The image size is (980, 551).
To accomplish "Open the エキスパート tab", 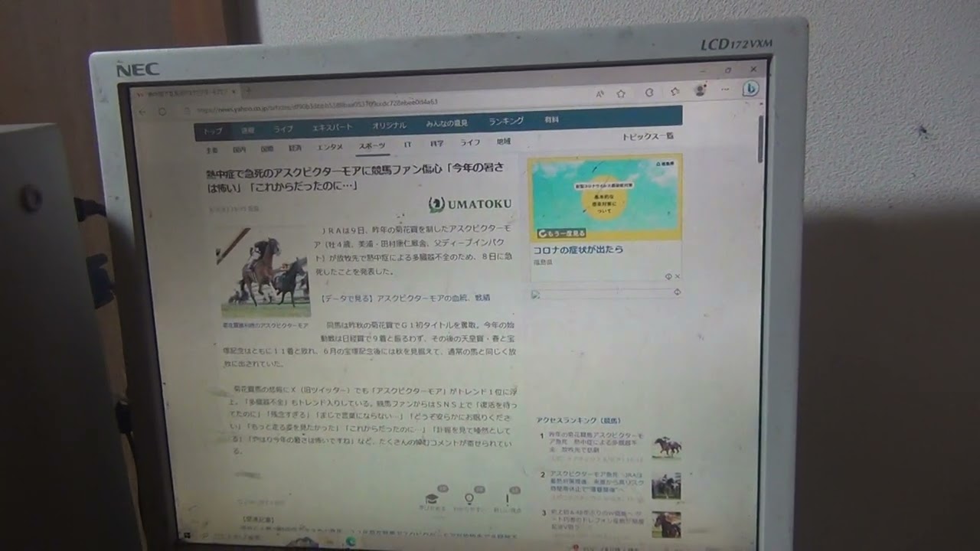I will [332, 127].
